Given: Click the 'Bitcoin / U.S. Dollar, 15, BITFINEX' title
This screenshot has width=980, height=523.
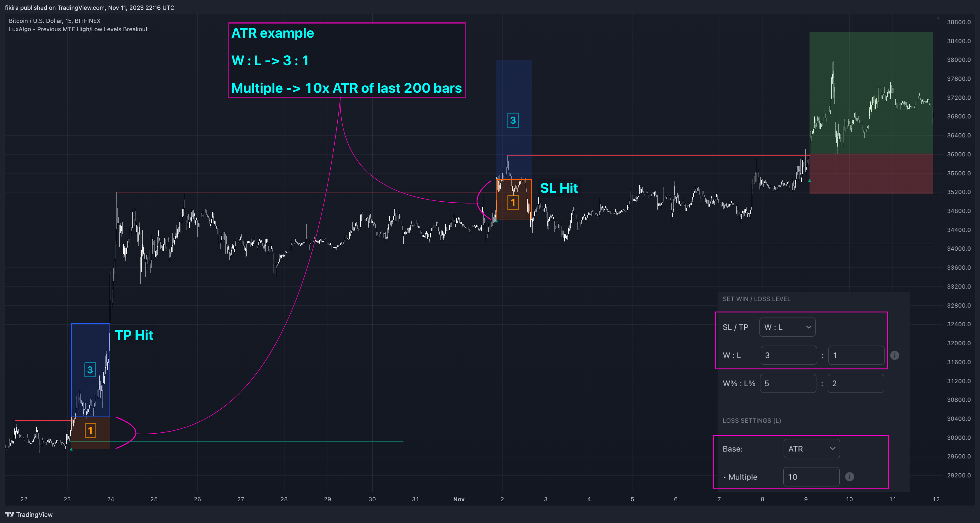Looking at the screenshot, I should tap(55, 21).
